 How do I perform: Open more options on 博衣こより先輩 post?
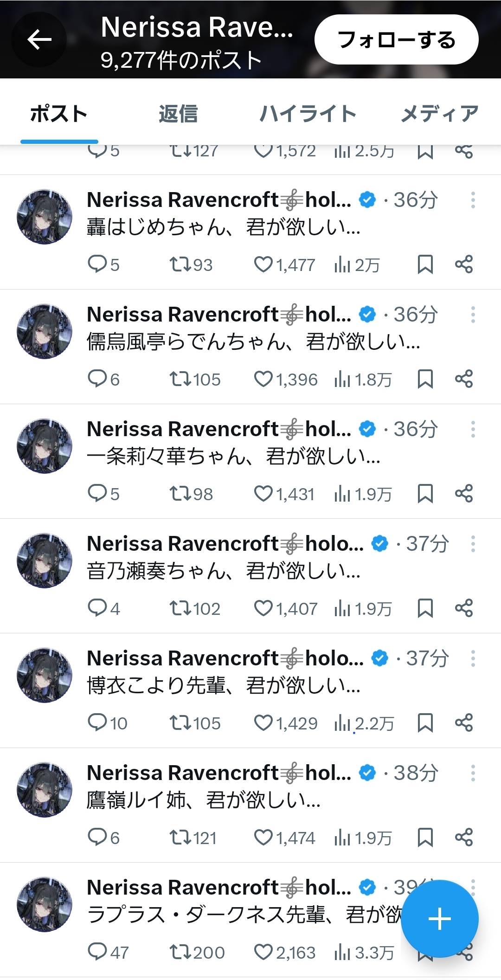(473, 658)
